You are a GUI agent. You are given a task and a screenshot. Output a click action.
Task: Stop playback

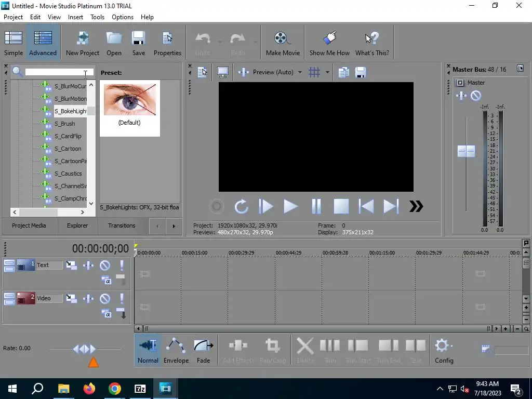pyautogui.click(x=341, y=206)
